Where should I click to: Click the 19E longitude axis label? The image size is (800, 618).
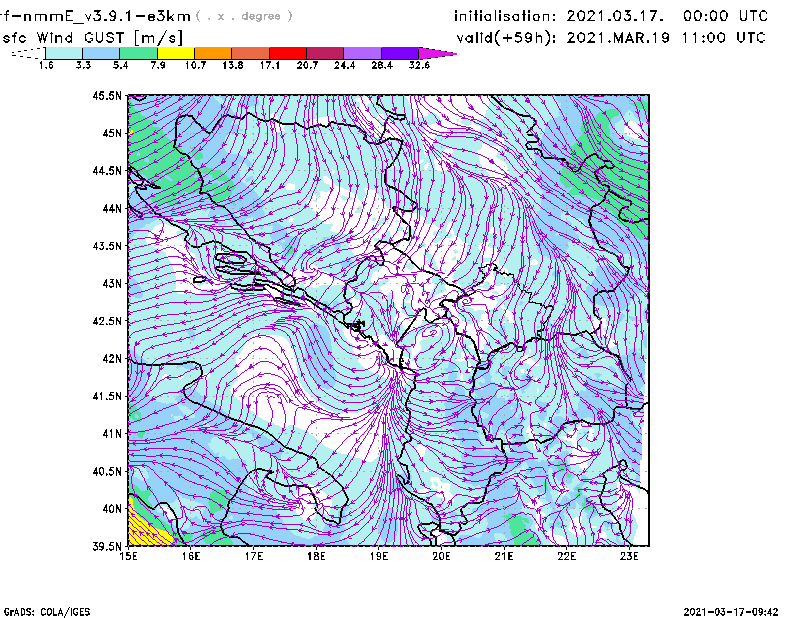[x=379, y=556]
